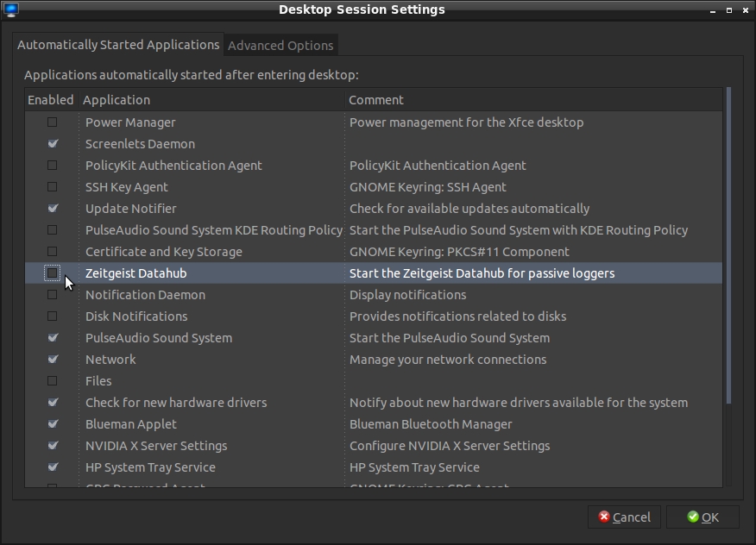Open Automatically Started Applications tab
Viewport: 756px width, 545px height.
(x=118, y=45)
